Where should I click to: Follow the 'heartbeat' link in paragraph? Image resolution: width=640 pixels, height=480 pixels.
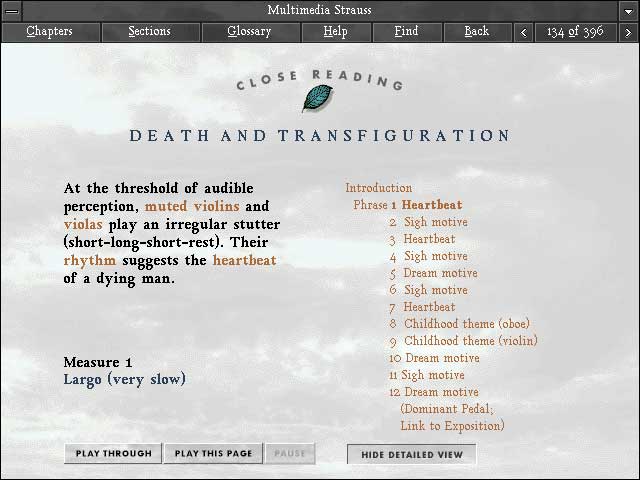tap(244, 260)
